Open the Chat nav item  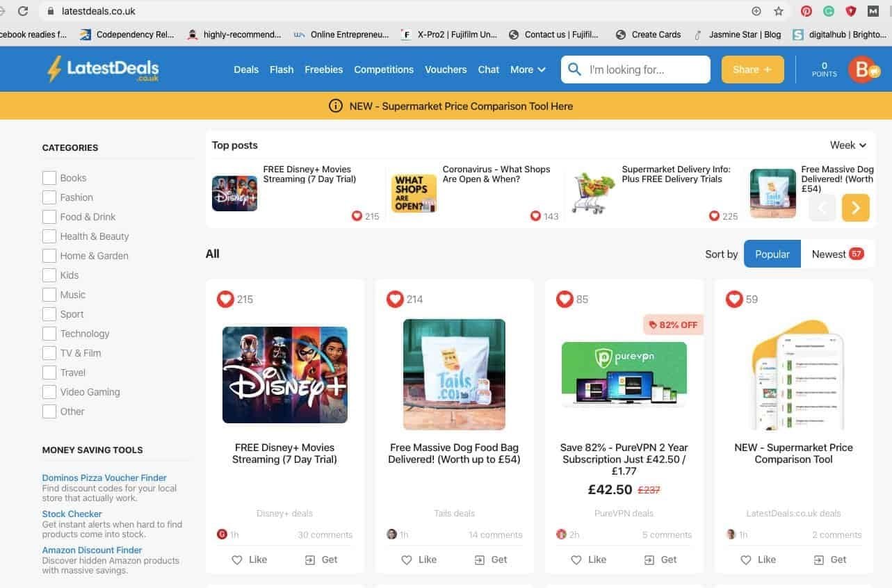click(x=489, y=70)
